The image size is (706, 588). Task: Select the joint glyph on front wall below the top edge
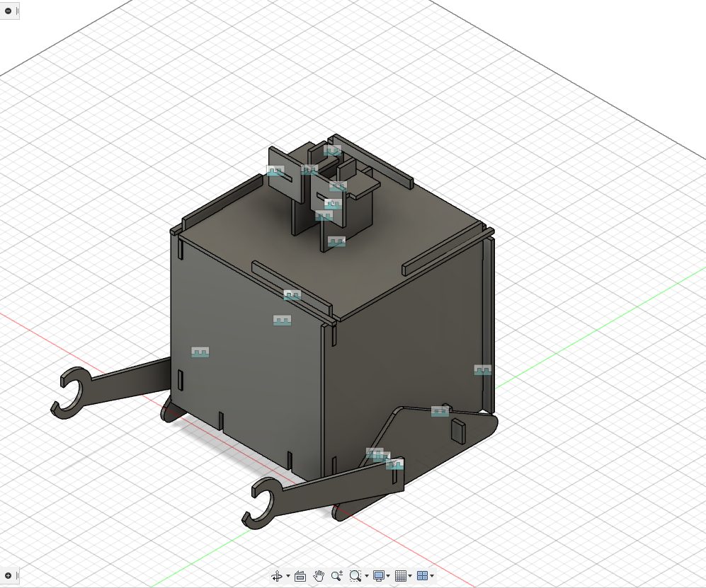[282, 321]
